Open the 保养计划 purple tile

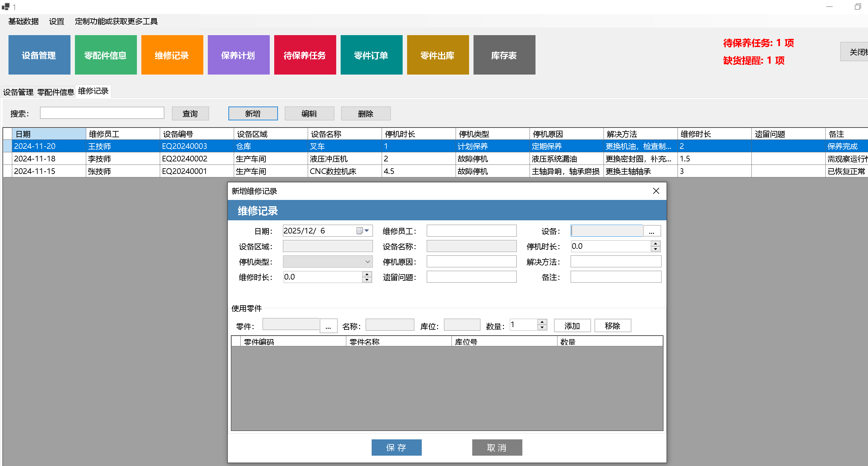pyautogui.click(x=238, y=55)
